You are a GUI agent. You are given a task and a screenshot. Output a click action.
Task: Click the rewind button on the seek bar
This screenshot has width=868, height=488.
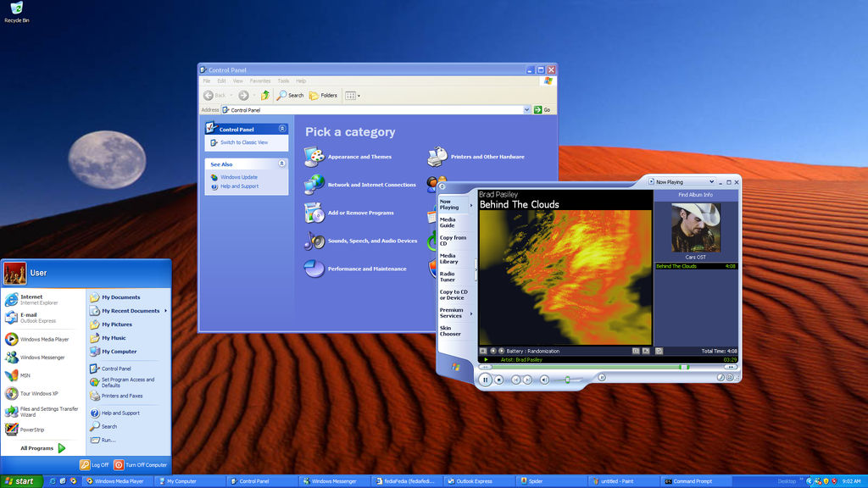click(x=485, y=367)
